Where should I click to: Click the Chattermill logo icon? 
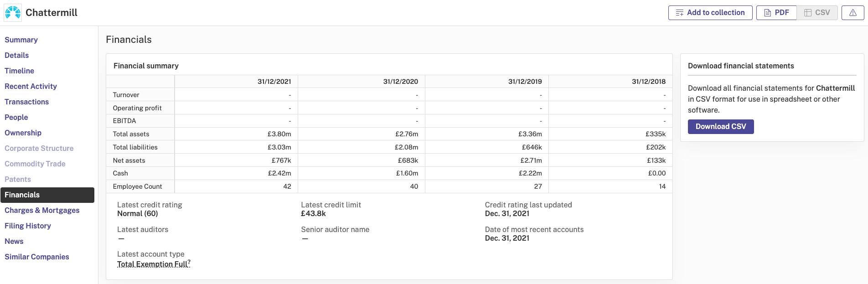point(13,13)
